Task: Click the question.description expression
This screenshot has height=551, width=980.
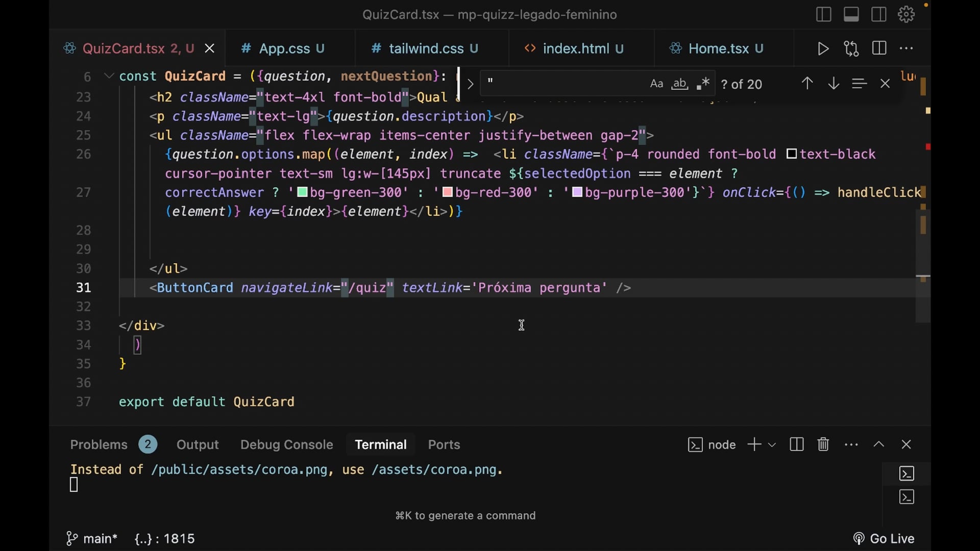Action: [x=409, y=116]
